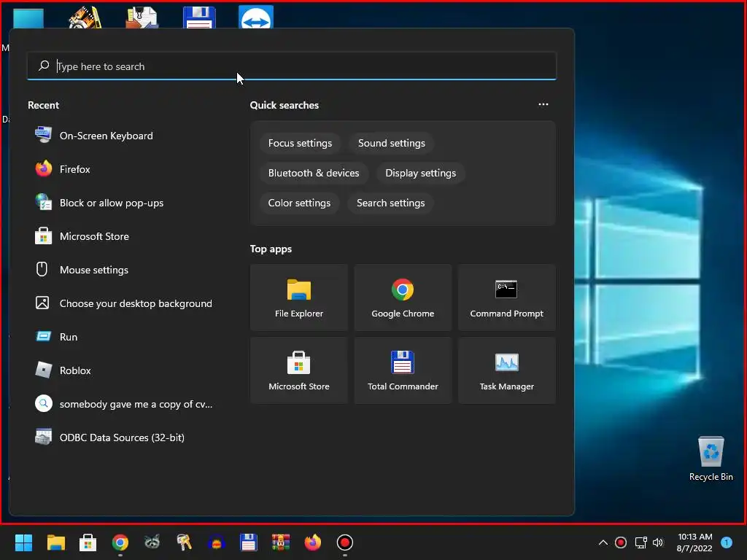The width and height of the screenshot is (747, 560).
Task: Click Color settings quick search
Action: pyautogui.click(x=299, y=203)
